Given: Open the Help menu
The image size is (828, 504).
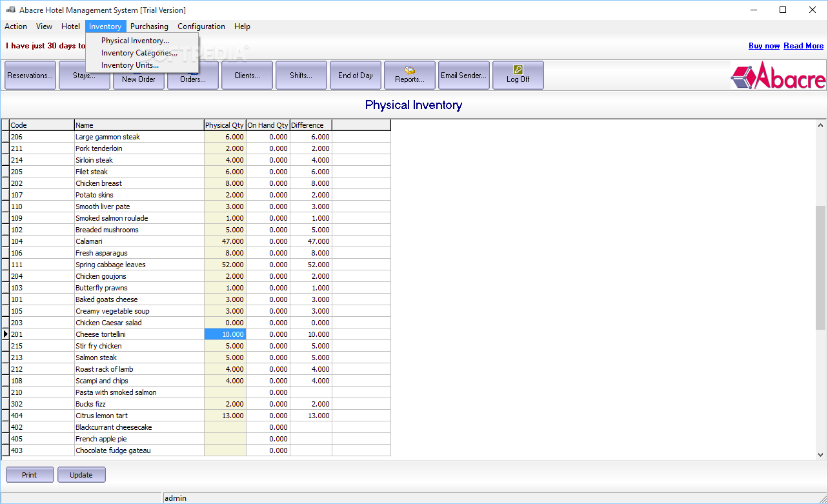Looking at the screenshot, I should coord(243,26).
